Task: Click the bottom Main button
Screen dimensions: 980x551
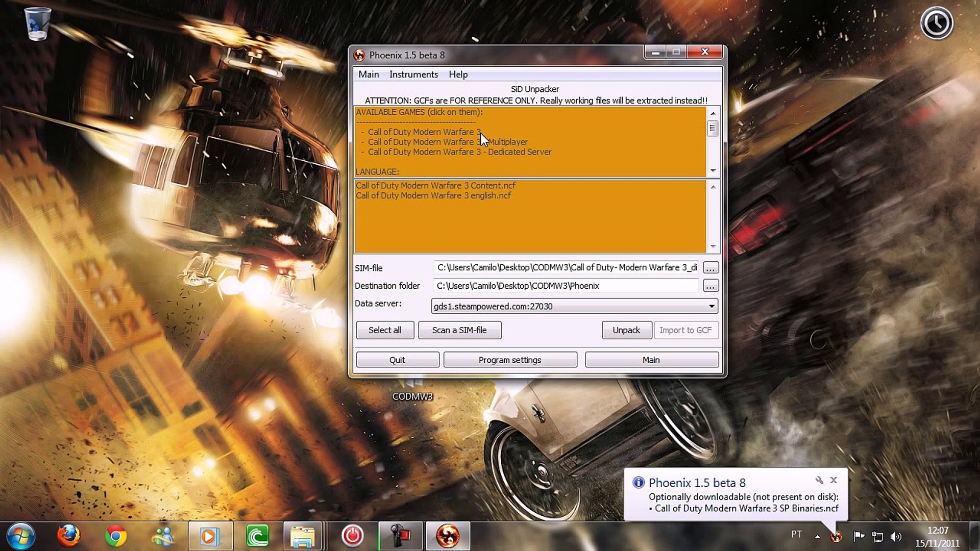Action: [651, 360]
